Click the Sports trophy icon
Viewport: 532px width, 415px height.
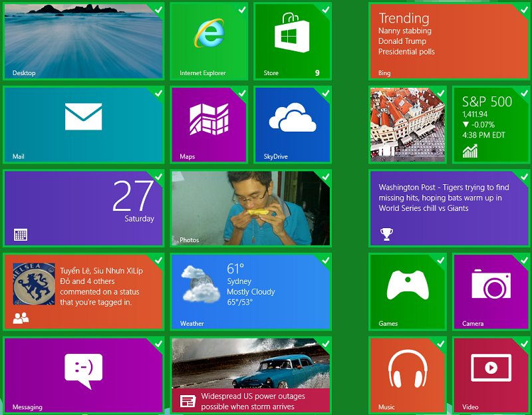pyautogui.click(x=386, y=234)
